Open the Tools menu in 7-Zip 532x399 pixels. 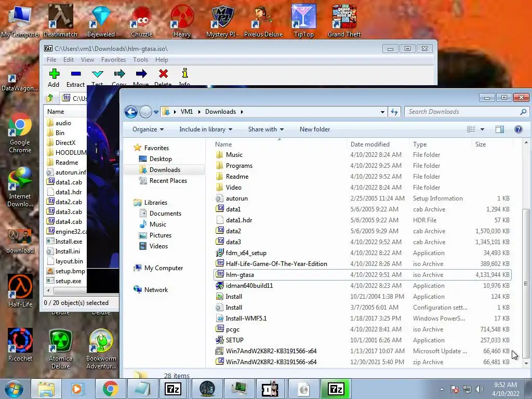click(140, 60)
